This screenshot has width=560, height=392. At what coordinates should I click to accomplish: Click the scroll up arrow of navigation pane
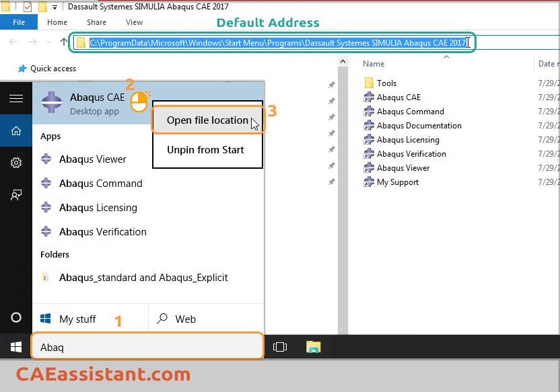pos(343,62)
